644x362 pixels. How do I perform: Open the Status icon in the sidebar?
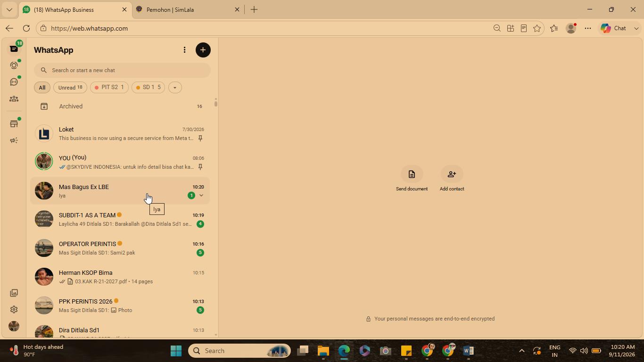point(14,66)
